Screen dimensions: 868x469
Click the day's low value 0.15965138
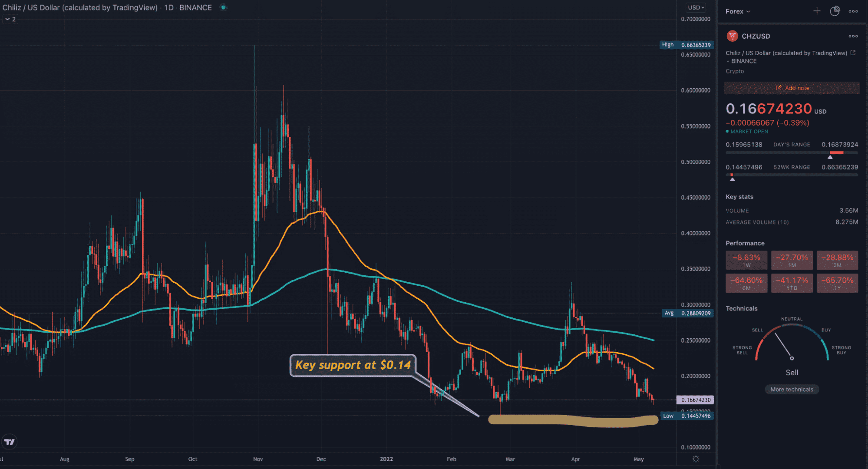click(744, 145)
